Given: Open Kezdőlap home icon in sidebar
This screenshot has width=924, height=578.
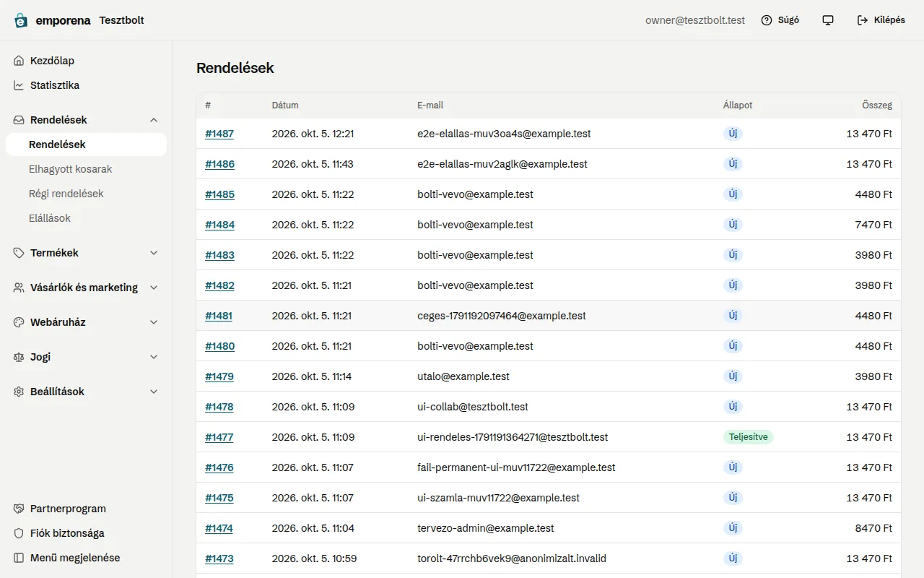Looking at the screenshot, I should pos(19,61).
